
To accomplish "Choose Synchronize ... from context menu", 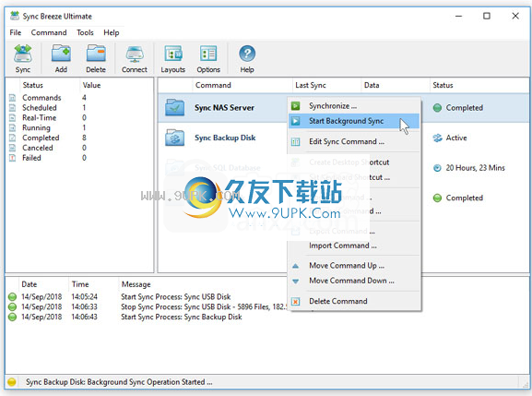I will (354, 106).
